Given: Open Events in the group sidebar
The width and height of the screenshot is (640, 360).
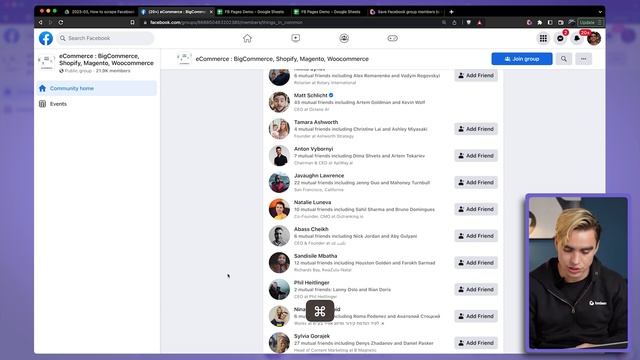Looking at the screenshot, I should tap(97, 104).
